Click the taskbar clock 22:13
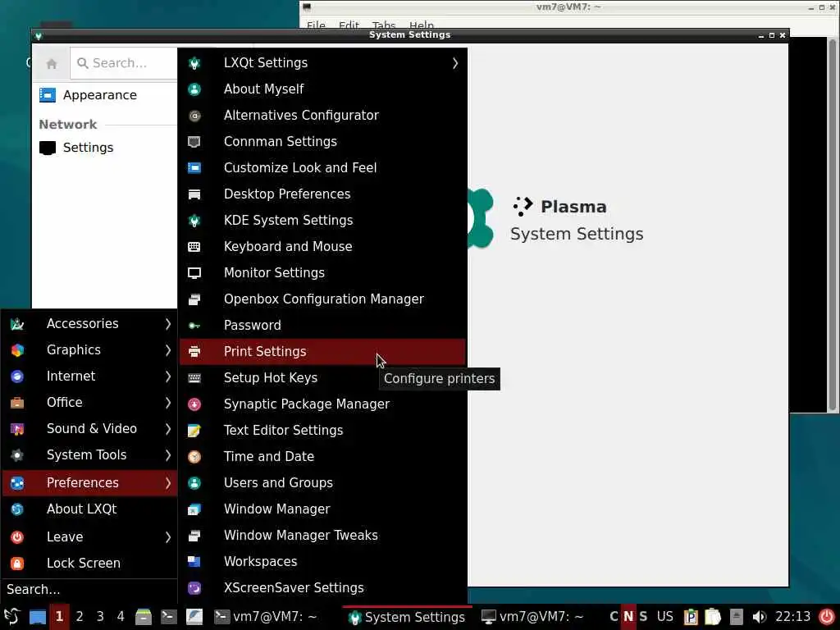 click(792, 617)
